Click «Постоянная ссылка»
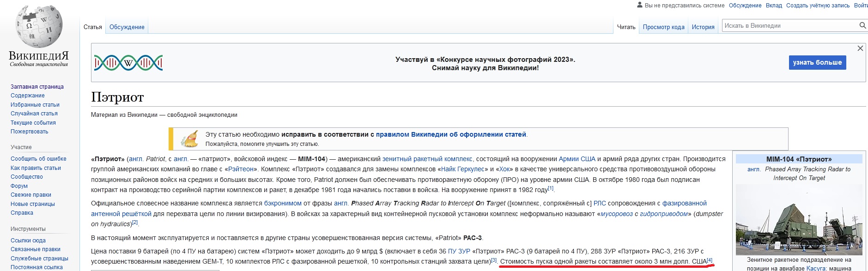Screen dimensions: 868x271 pos(36,267)
